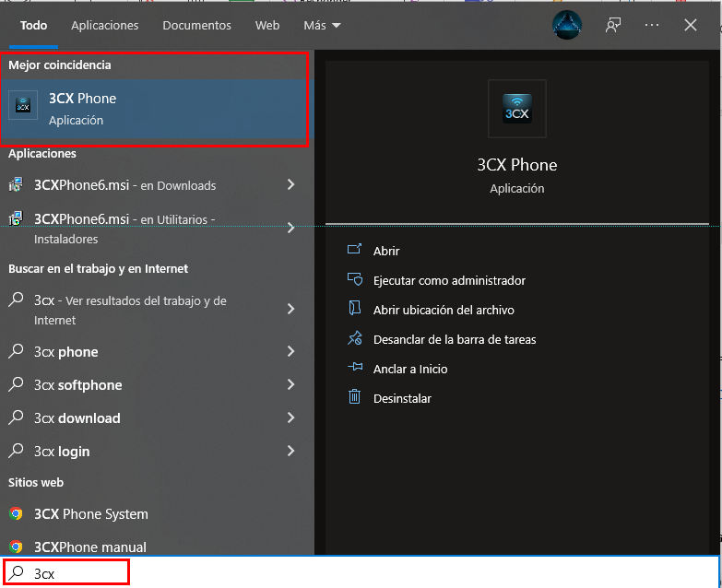Click the Chrome icon next to 3CXPhone manual
The height and width of the screenshot is (588, 722).
point(16,547)
